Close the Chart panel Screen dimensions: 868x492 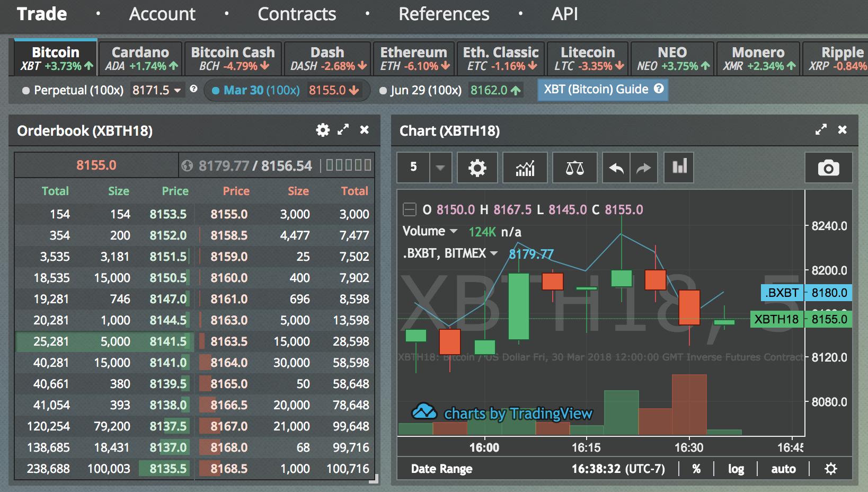click(x=842, y=129)
